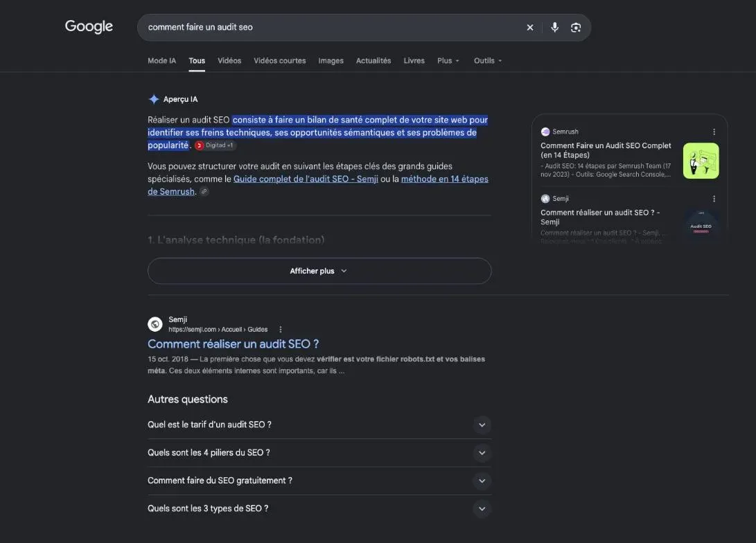Expand 'Quels sont les 4 piliers du SEO ?'

click(319, 453)
